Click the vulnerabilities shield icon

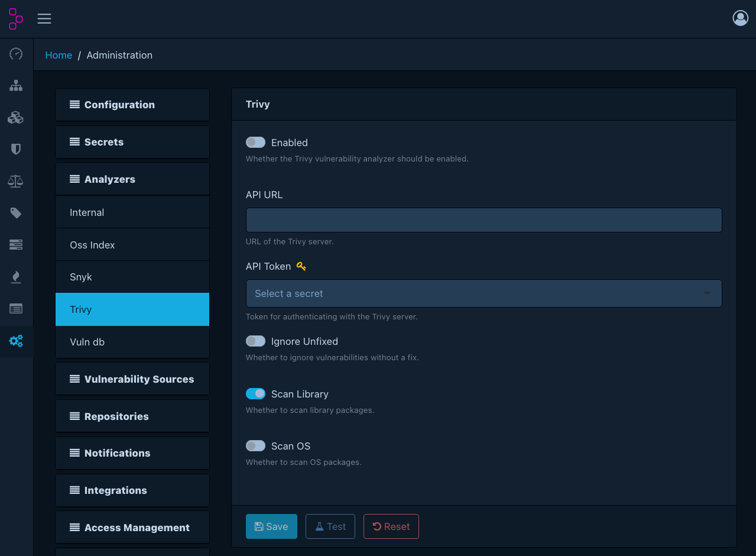point(16,148)
